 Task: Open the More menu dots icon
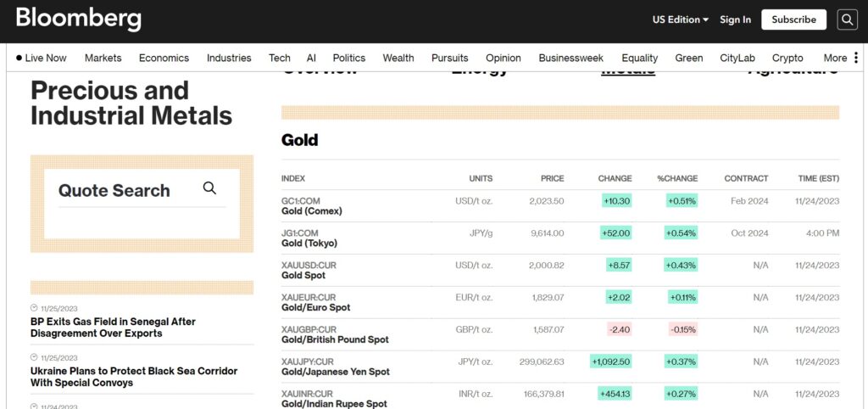(x=856, y=58)
